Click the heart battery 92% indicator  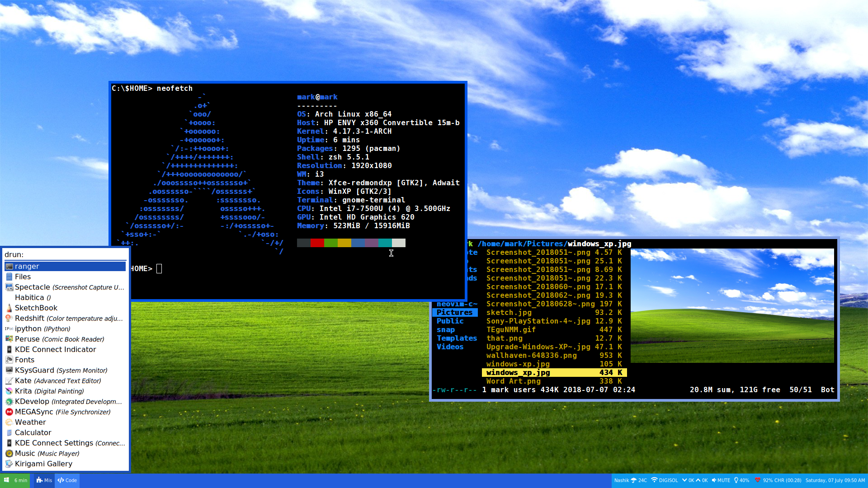click(x=758, y=480)
